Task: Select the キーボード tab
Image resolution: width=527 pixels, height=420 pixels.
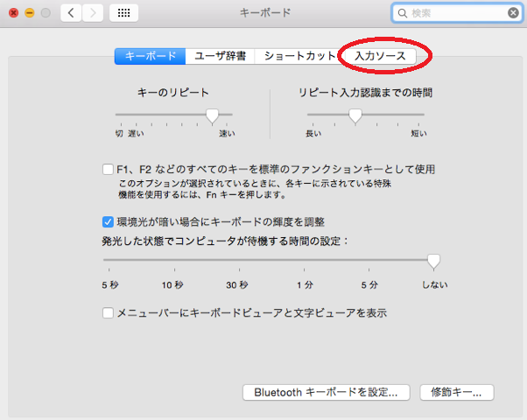Action: coord(151,56)
